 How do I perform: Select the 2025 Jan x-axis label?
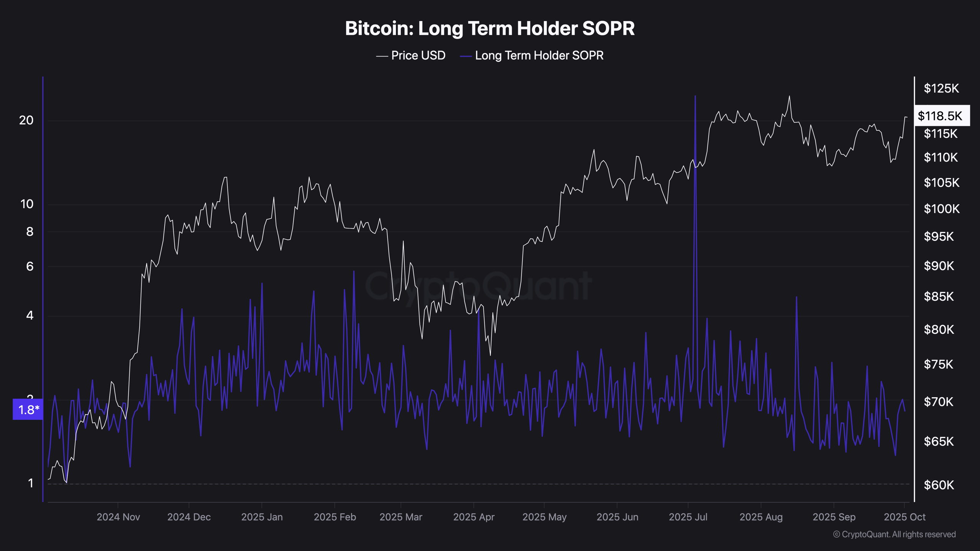262,517
